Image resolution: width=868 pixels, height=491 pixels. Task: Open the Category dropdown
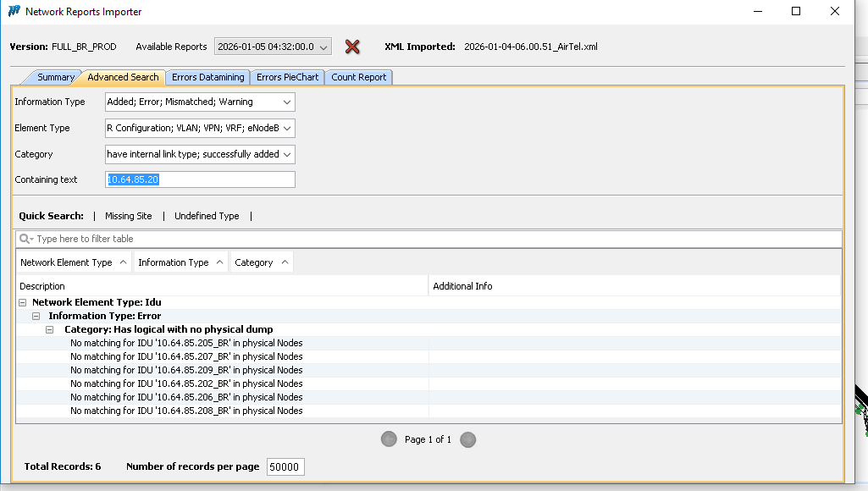click(x=200, y=154)
